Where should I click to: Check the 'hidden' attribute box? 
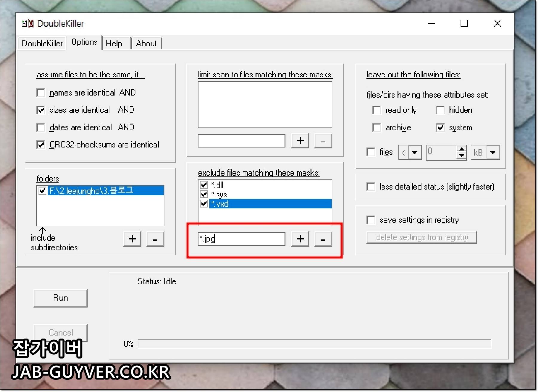point(440,110)
